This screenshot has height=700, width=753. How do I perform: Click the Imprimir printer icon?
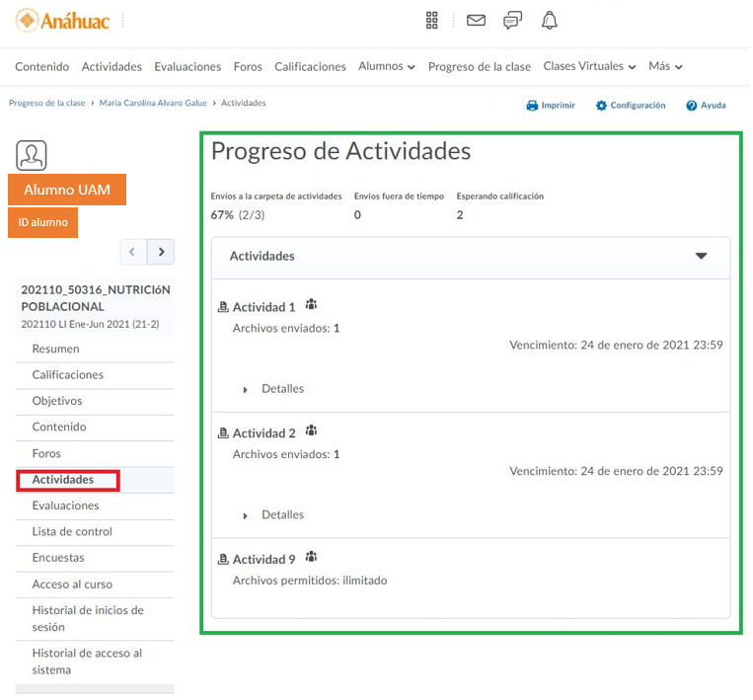532,106
